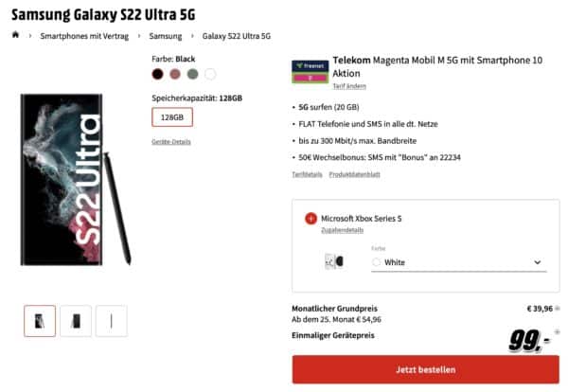The width and height of the screenshot is (568, 392).
Task: Select 128GB storage capacity
Action: 172,117
